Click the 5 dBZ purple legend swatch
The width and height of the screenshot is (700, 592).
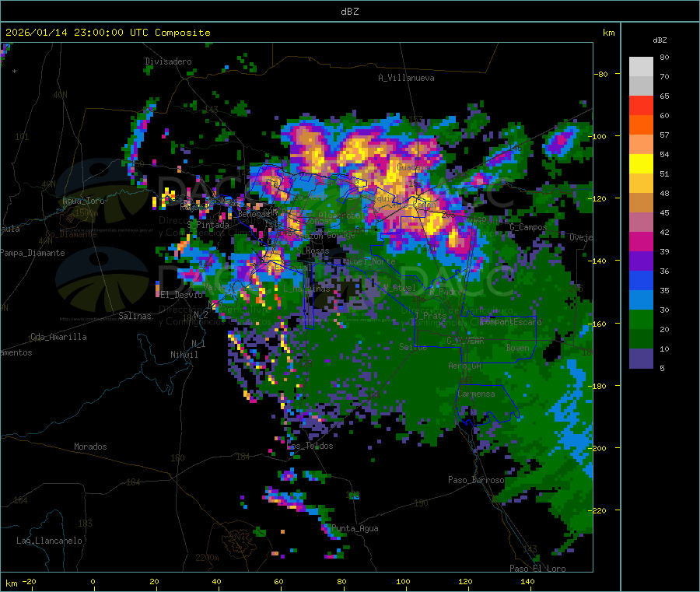click(641, 359)
